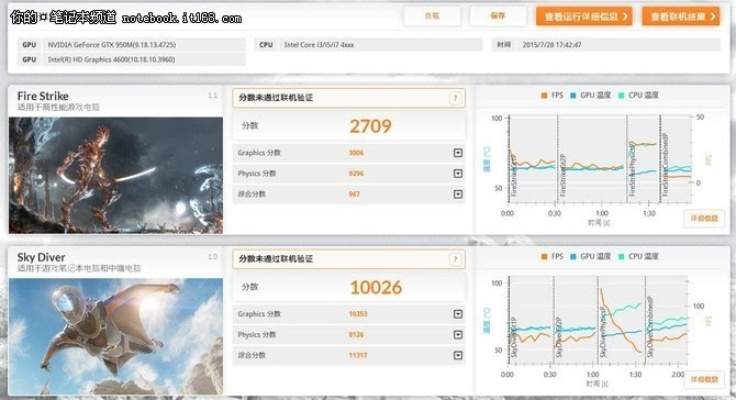Expand Sky Diver Graphics 分数 10353 row

coord(458,314)
